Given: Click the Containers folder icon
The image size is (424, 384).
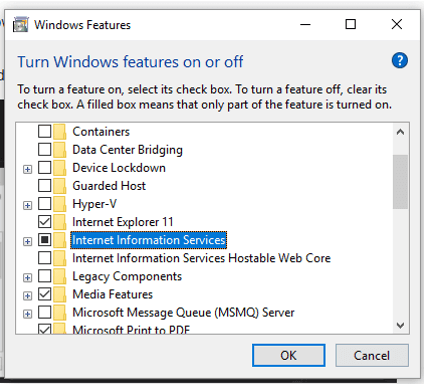Looking at the screenshot, I should 59,131.
